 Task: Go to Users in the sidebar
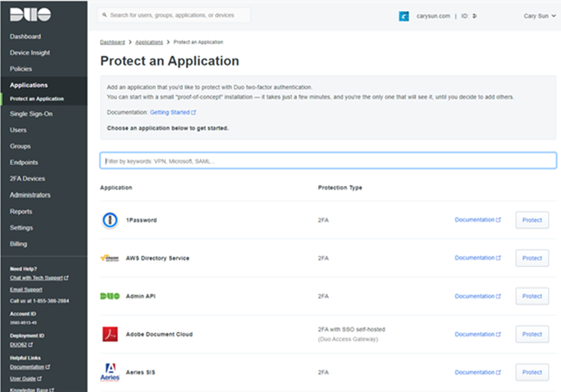coord(18,130)
